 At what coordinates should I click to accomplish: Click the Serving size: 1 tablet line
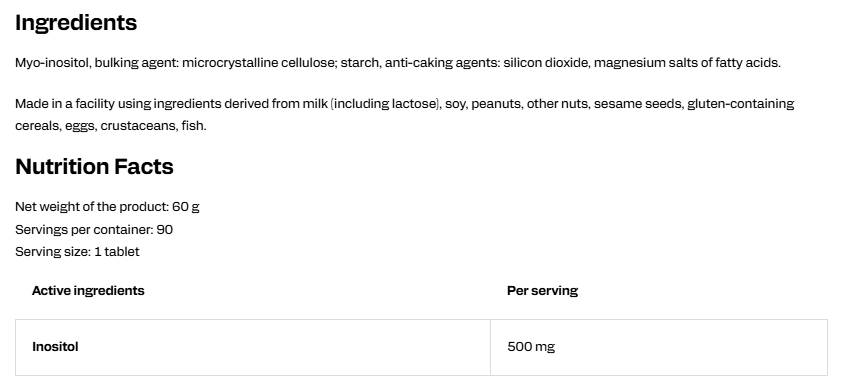77,252
